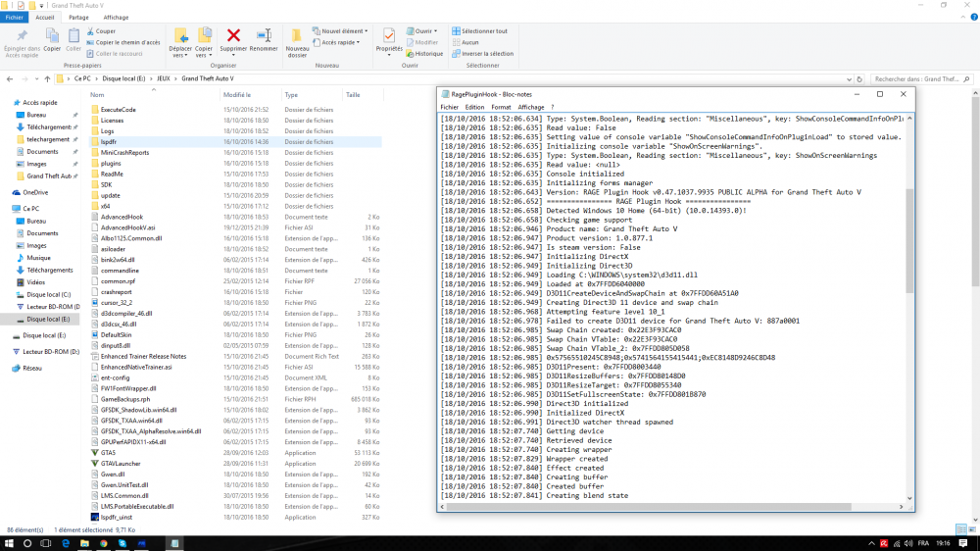Switch to details view toggle
This screenshot has height=551, width=980.
tap(961, 529)
